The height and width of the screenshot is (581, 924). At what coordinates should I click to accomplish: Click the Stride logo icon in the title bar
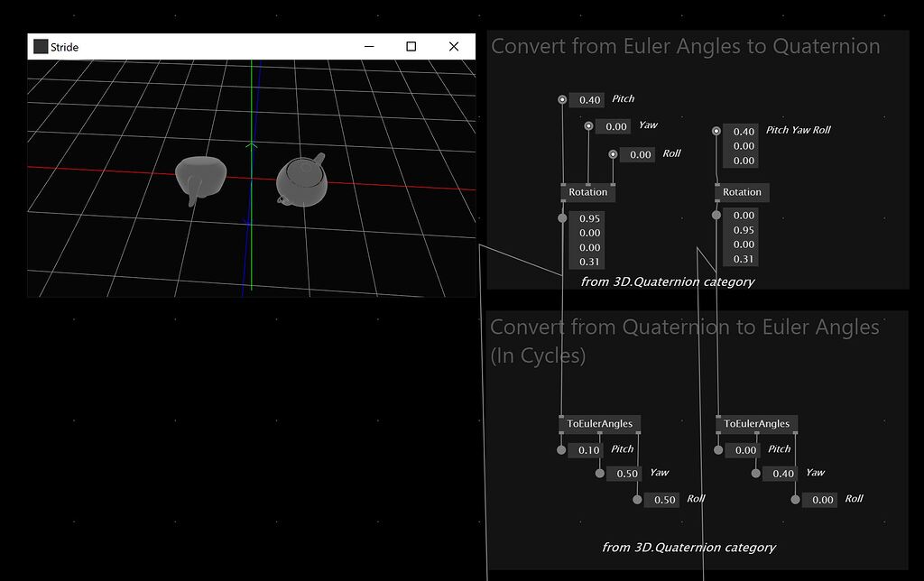pyautogui.click(x=40, y=46)
